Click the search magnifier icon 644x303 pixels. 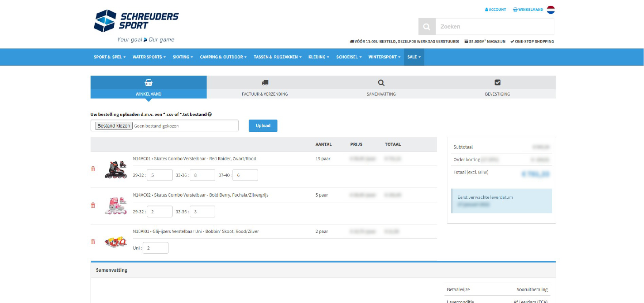click(427, 27)
